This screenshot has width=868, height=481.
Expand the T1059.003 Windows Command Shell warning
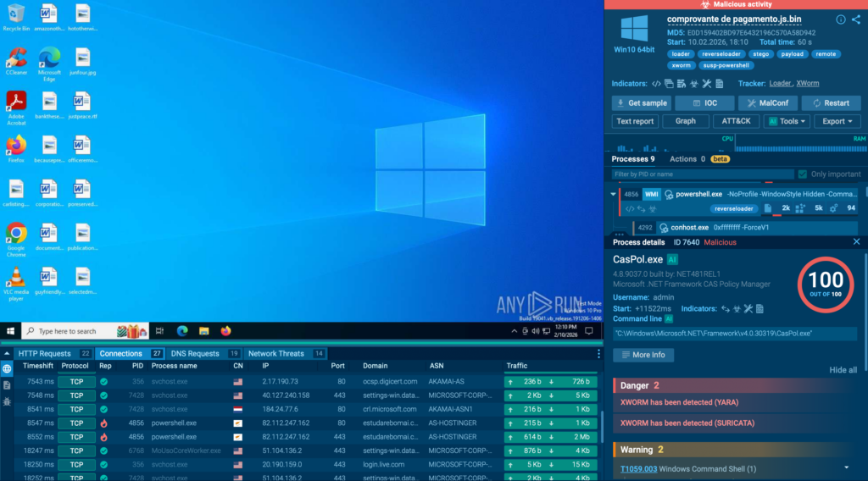pyautogui.click(x=846, y=468)
